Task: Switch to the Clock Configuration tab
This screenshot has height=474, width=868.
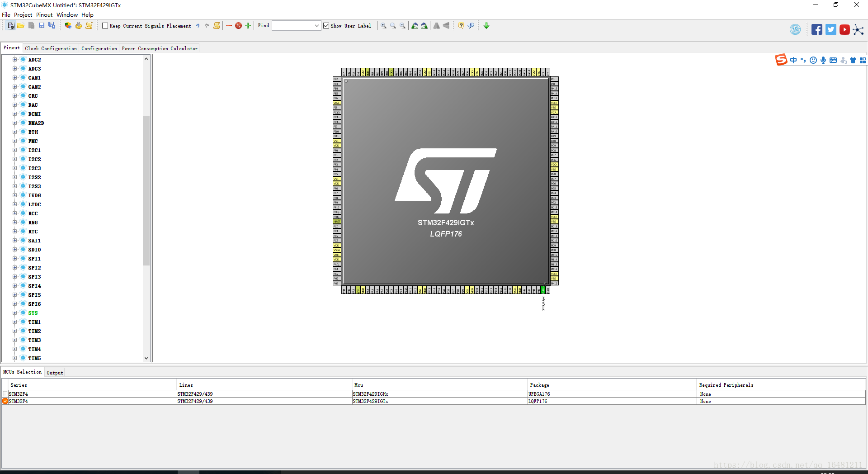Action: pyautogui.click(x=51, y=48)
